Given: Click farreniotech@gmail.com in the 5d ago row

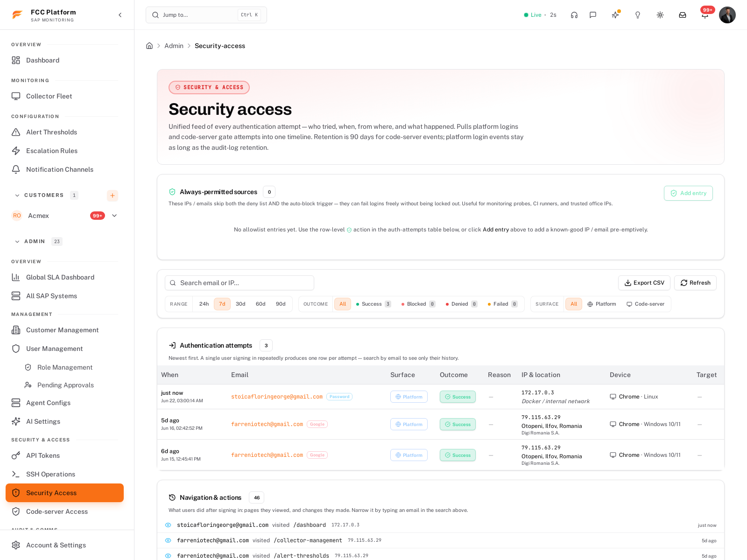Looking at the screenshot, I should point(267,424).
